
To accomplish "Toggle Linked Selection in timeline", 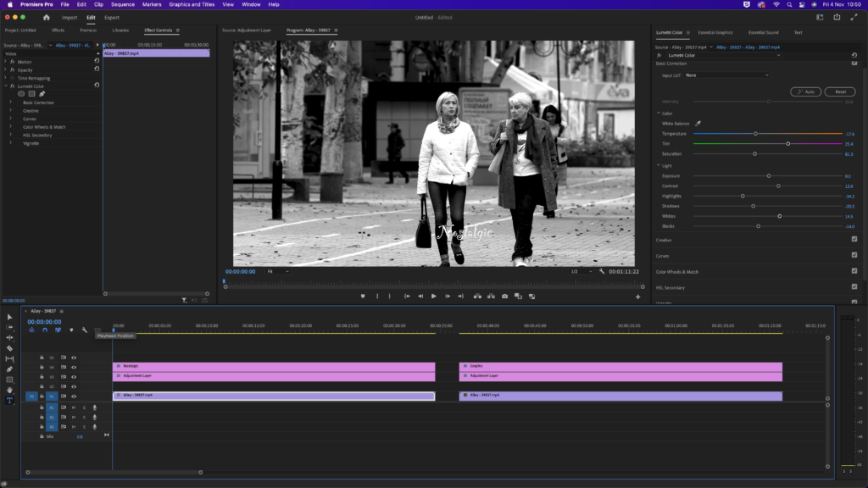I will [x=58, y=330].
